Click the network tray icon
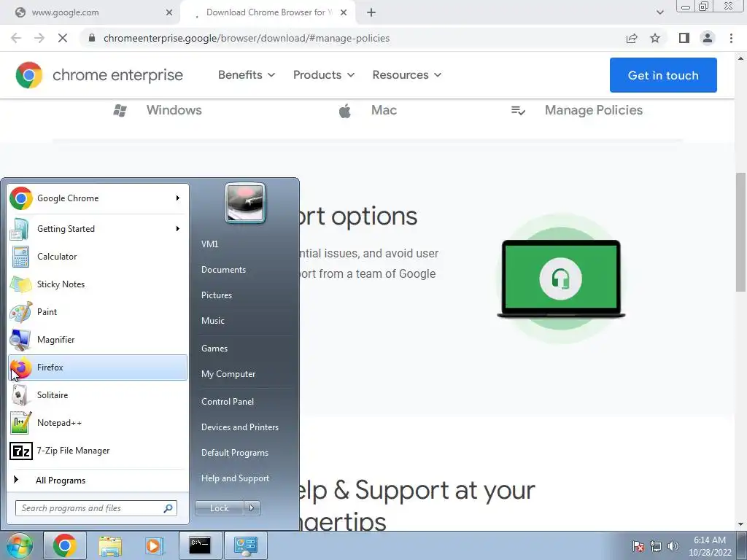The width and height of the screenshot is (747, 560). 656,546
